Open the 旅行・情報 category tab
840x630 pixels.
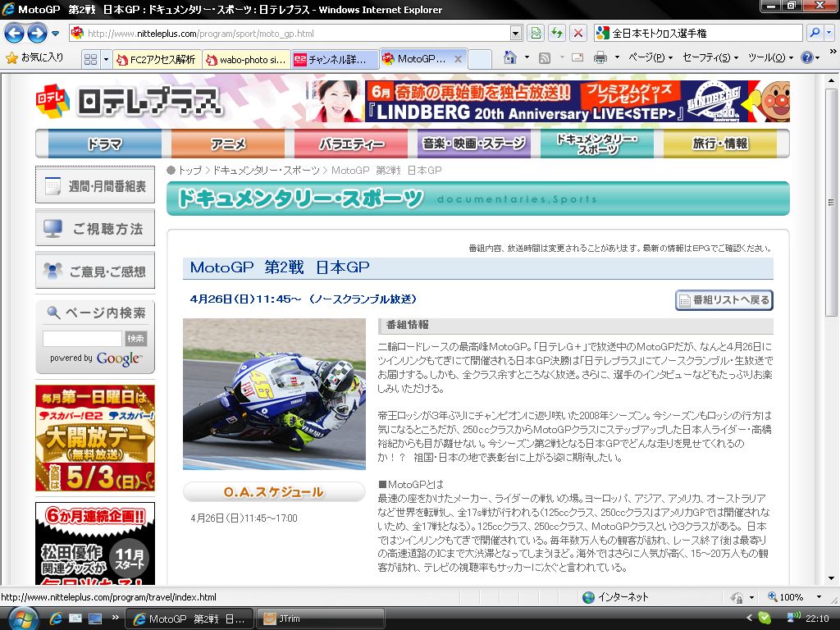pos(720,144)
